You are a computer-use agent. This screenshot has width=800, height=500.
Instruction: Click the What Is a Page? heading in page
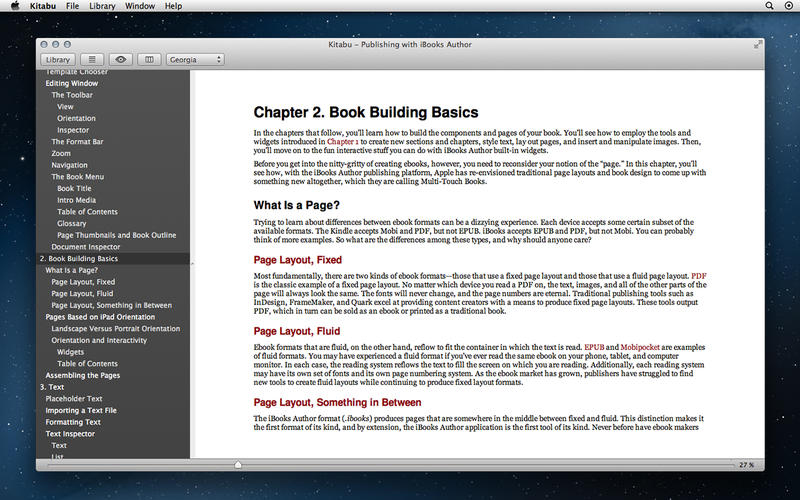(x=296, y=206)
